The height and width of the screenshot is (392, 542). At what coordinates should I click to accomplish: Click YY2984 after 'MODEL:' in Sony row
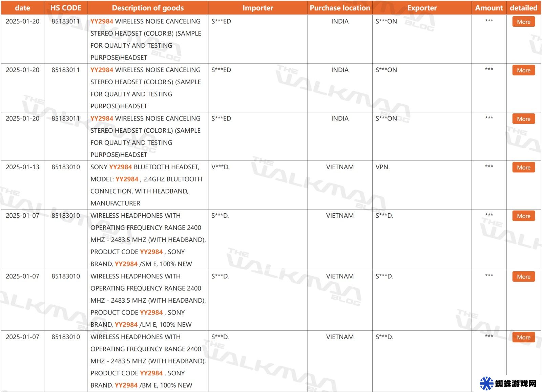(x=127, y=179)
